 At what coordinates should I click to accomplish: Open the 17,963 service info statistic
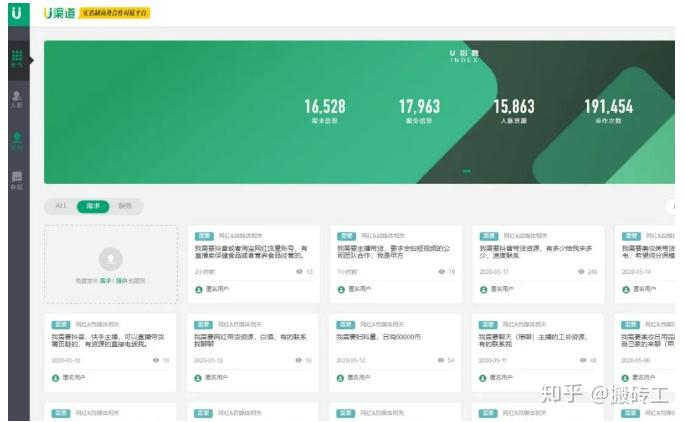(419, 111)
